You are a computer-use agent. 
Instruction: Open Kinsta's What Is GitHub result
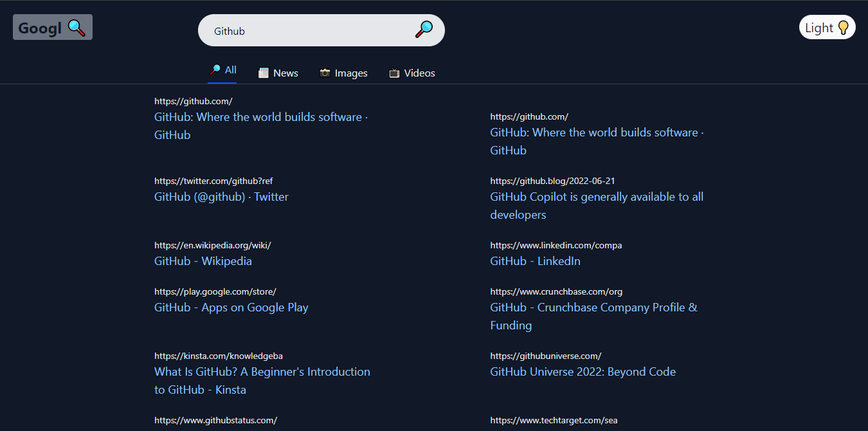click(262, 381)
